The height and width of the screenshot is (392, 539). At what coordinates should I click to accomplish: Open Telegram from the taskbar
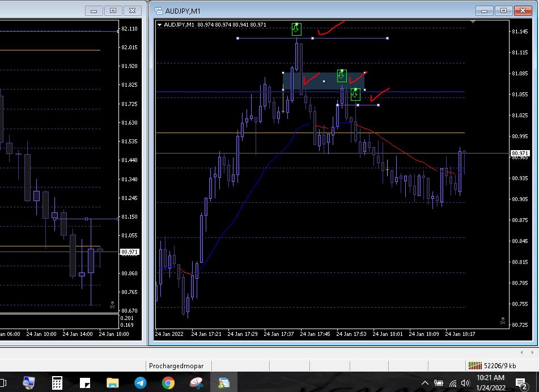(x=140, y=383)
